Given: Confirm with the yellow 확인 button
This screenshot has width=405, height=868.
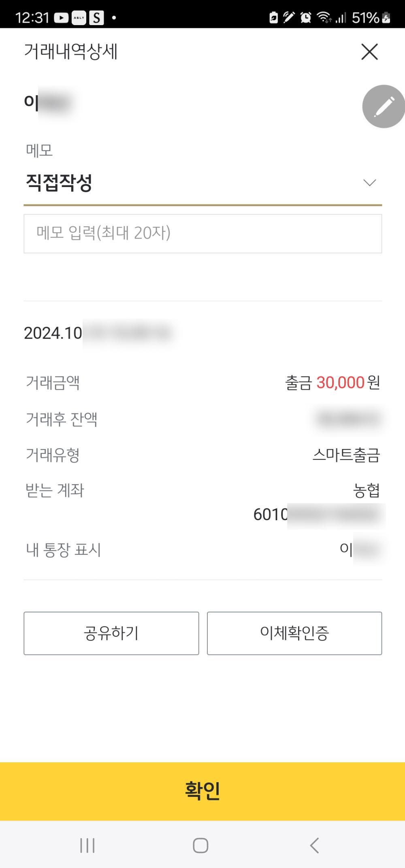Looking at the screenshot, I should [x=202, y=791].
